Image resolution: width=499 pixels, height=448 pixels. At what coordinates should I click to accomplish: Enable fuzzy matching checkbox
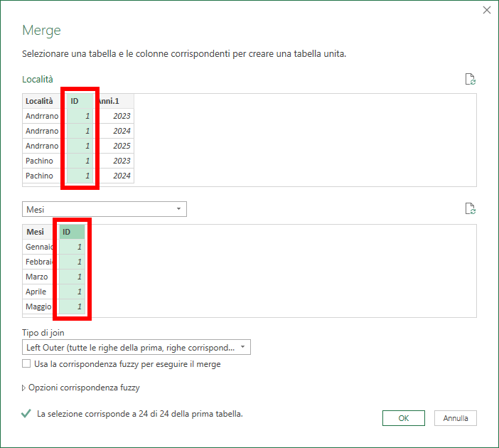point(26,363)
